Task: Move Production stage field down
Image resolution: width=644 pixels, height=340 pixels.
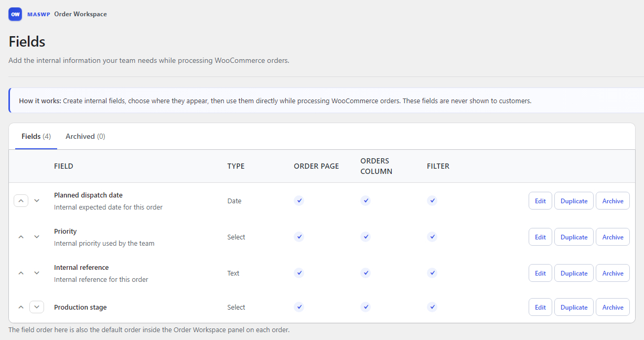Action: click(x=37, y=307)
